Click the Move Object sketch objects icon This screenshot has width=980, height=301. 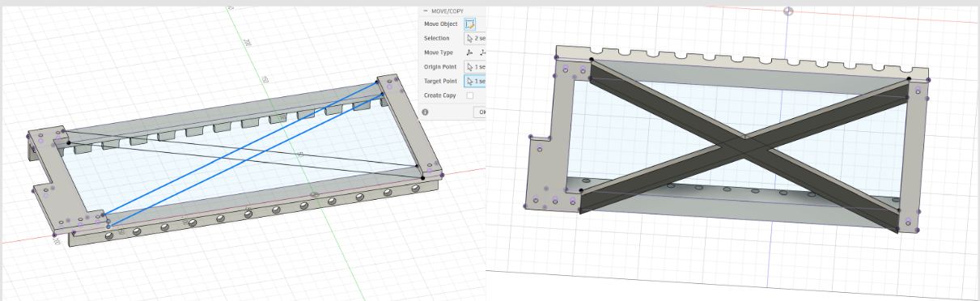click(470, 24)
